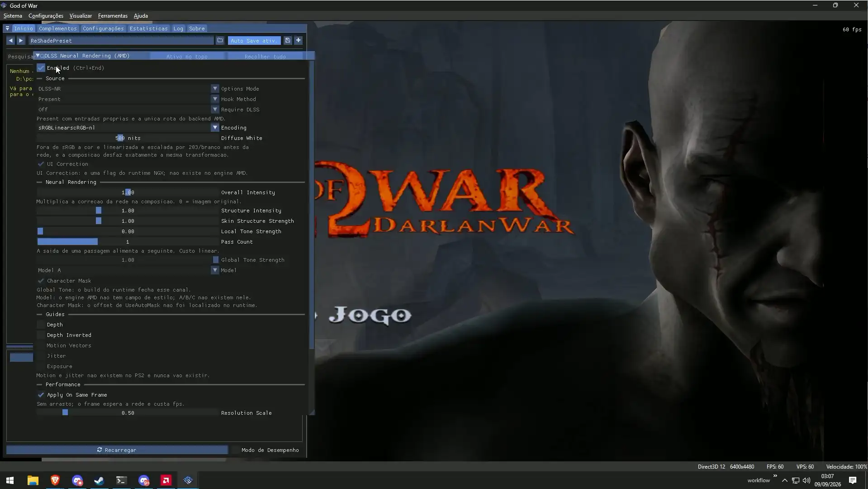Open the Configurações menu in the menu bar
868x489 pixels.
pyautogui.click(x=46, y=16)
